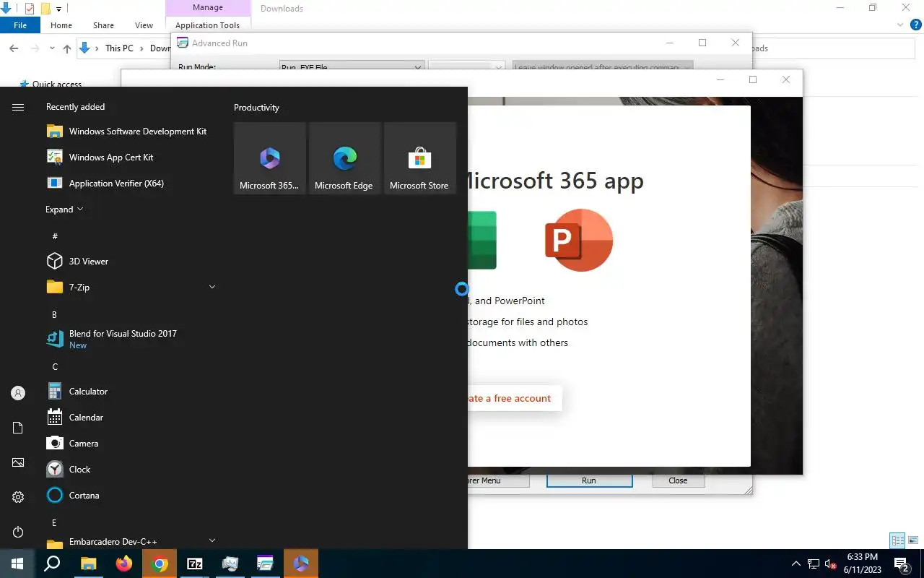Screen dimensions: 924x578
Task: Open the Start menu hamburger navigation
Action: [18, 107]
